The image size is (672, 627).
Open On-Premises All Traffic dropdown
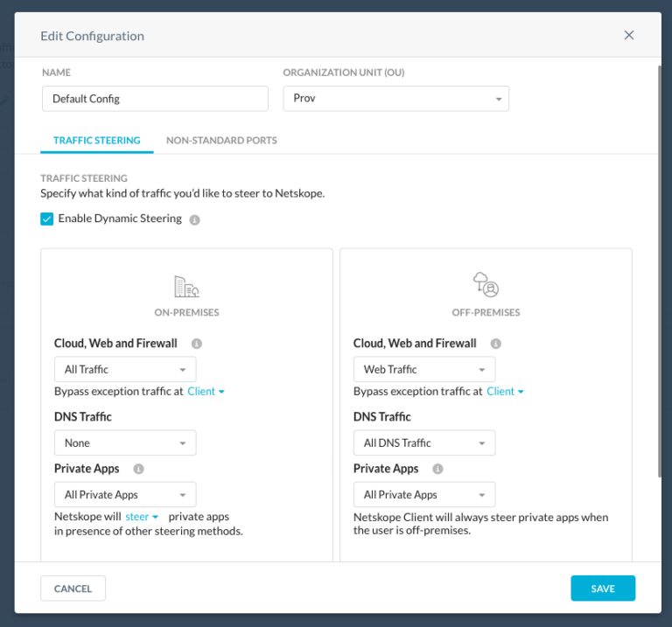pyautogui.click(x=125, y=369)
